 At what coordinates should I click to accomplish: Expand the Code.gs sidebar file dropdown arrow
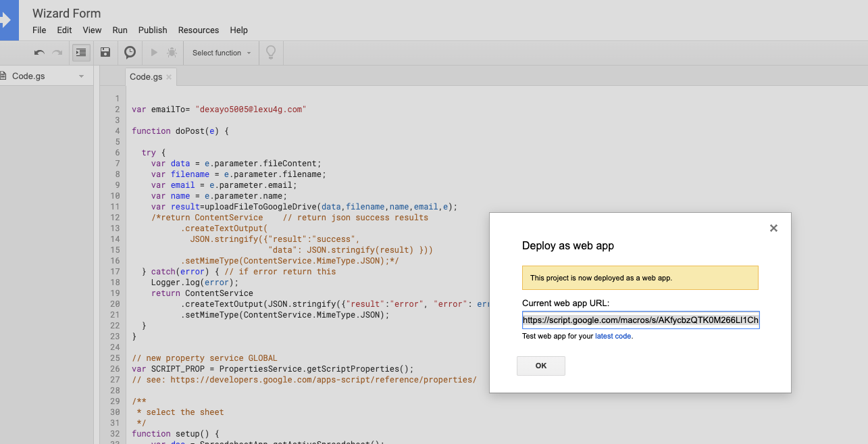click(x=82, y=76)
